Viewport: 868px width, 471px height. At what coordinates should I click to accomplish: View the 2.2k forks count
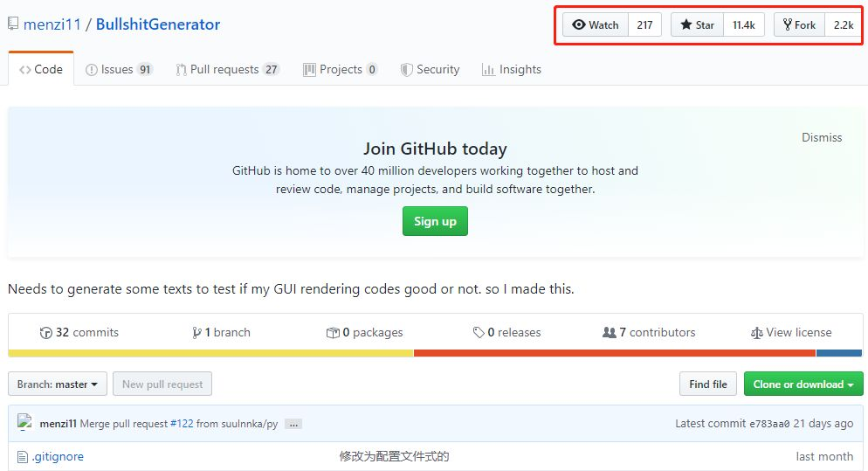844,25
